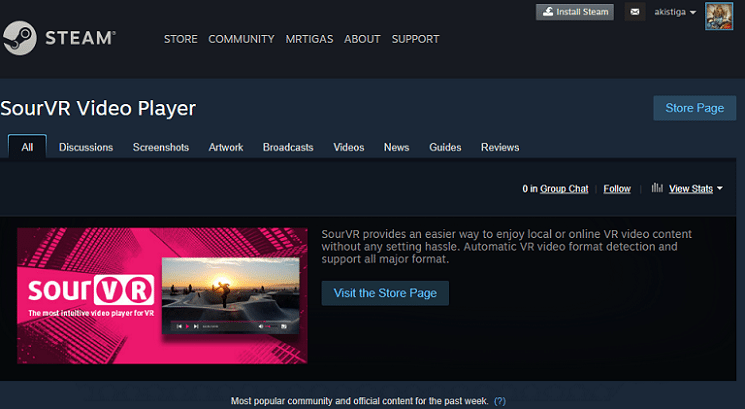Switch to the Discussions tab
745x409 pixels.
pyautogui.click(x=86, y=147)
